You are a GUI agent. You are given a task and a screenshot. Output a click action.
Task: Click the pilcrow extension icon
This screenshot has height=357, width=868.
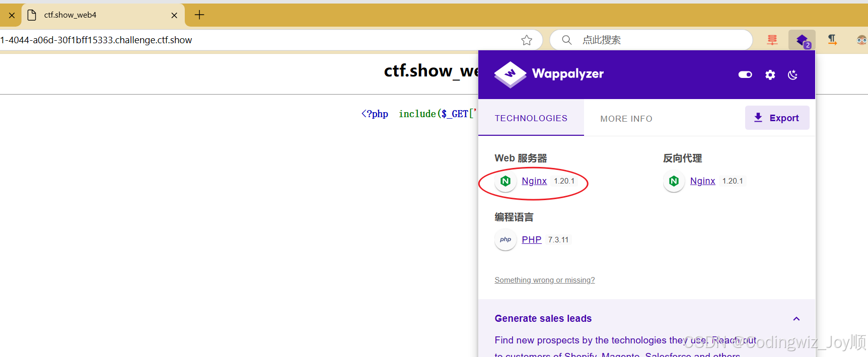832,40
